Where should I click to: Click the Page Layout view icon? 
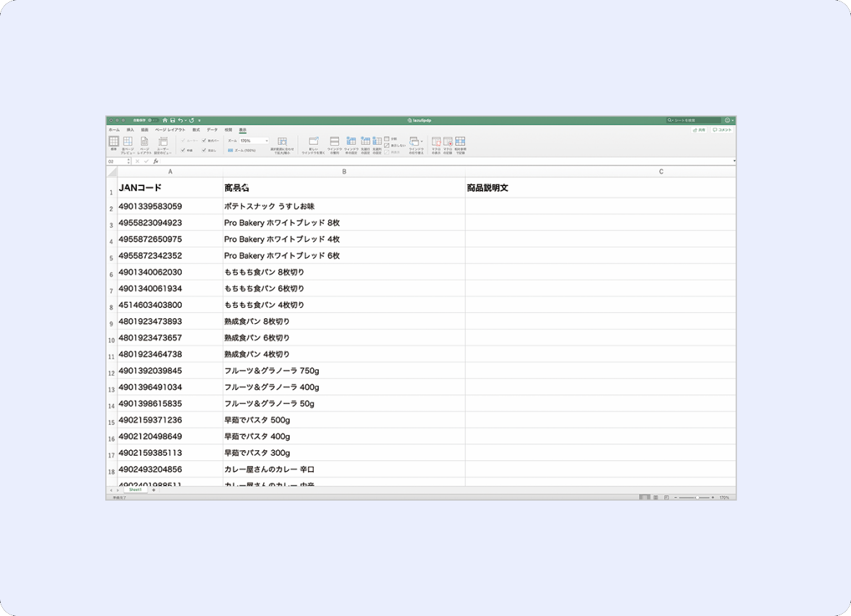[144, 142]
